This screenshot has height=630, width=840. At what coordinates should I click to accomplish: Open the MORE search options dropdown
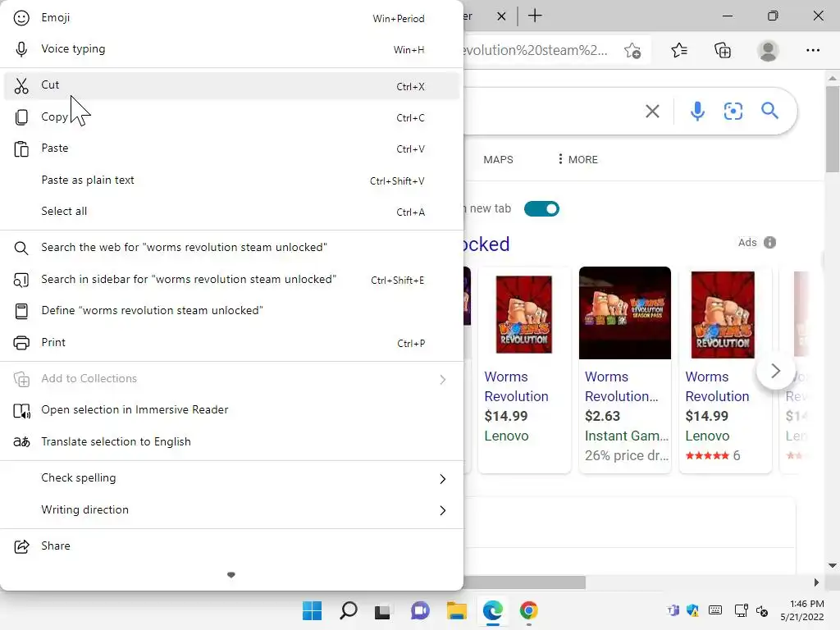click(x=578, y=160)
